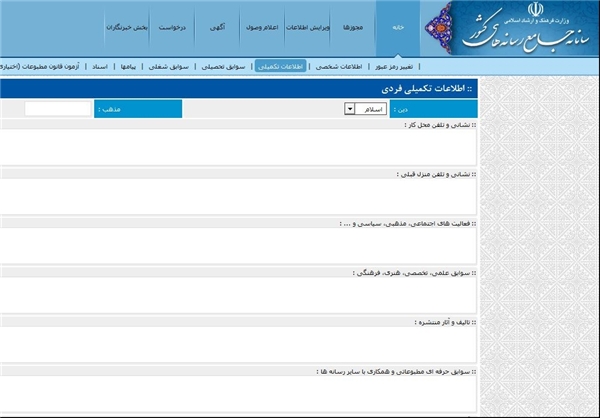Go to سوابق تحصیلی submenu link
The height and width of the screenshot is (418, 600).
pyautogui.click(x=223, y=67)
